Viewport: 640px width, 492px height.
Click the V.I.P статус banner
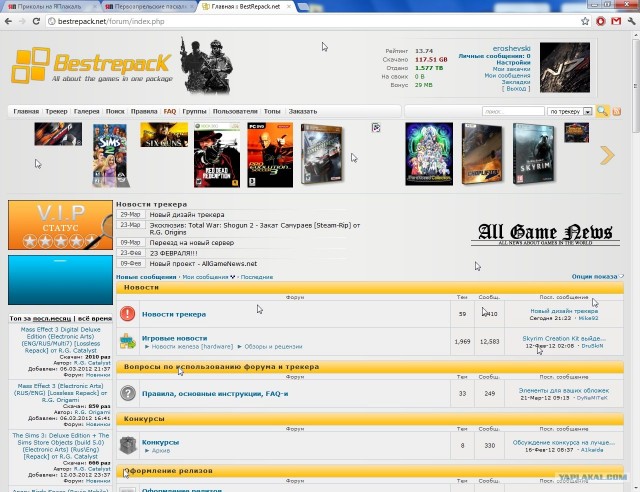point(60,225)
